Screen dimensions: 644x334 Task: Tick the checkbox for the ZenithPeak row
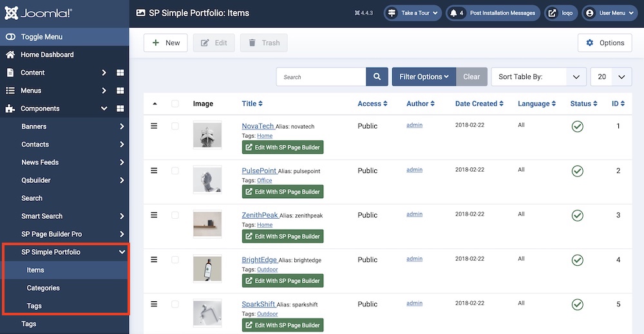[x=175, y=215]
